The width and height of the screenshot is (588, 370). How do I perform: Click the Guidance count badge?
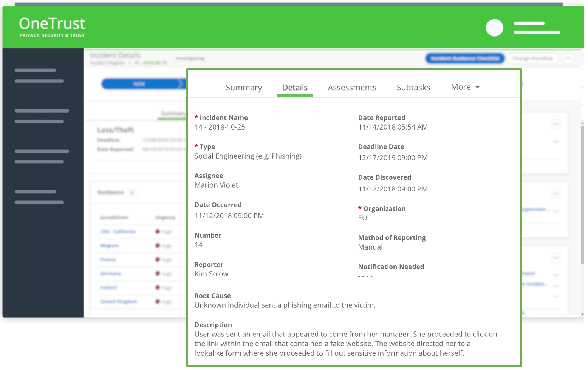click(132, 193)
